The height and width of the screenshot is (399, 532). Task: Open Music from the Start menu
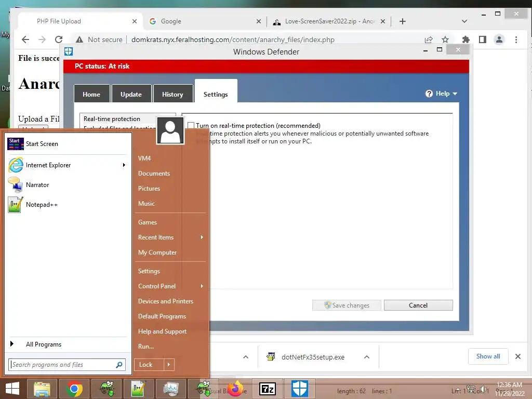tap(146, 204)
